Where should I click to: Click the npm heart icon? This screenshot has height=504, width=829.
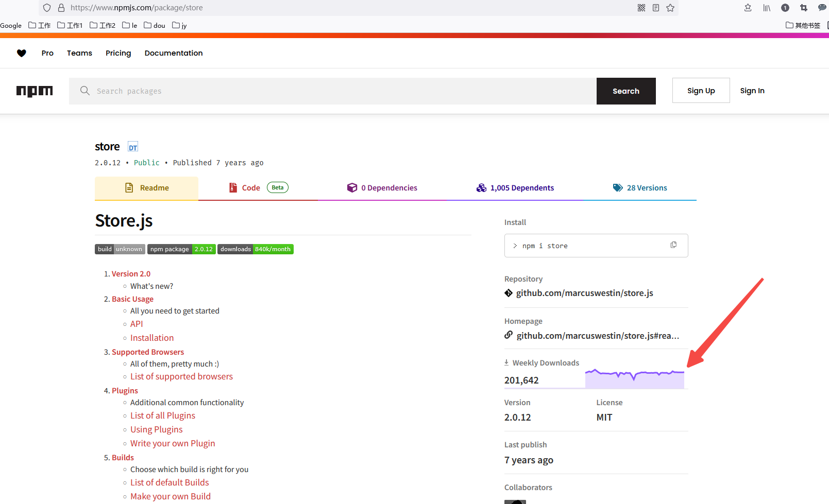22,53
